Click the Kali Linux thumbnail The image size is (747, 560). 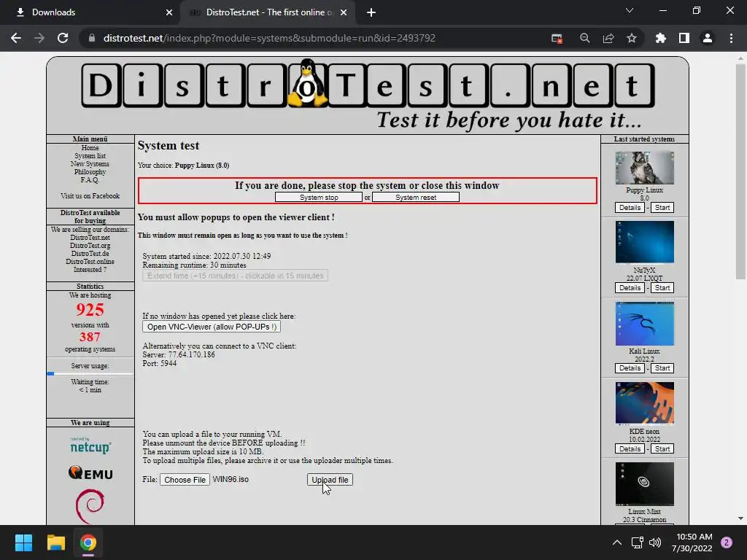pos(645,323)
